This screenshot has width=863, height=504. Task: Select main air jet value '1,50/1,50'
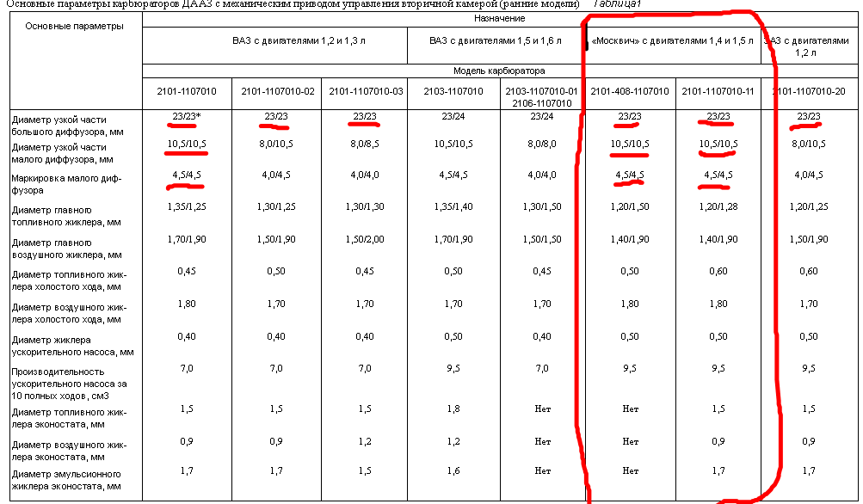pyautogui.click(x=541, y=239)
